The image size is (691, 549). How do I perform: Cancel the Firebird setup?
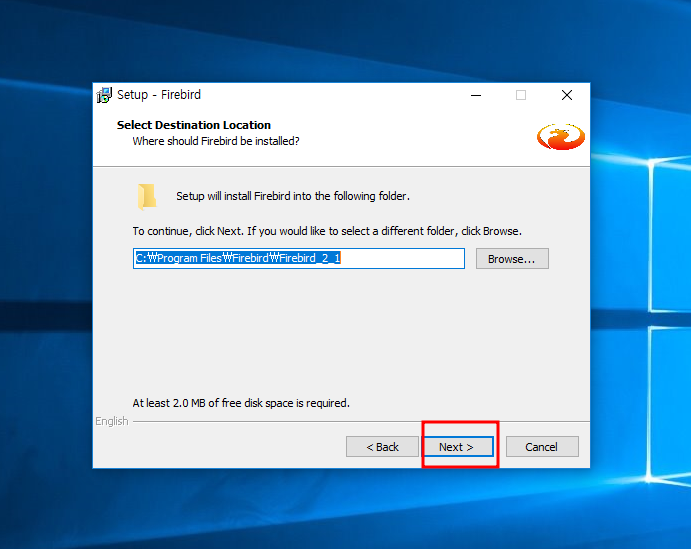click(542, 447)
